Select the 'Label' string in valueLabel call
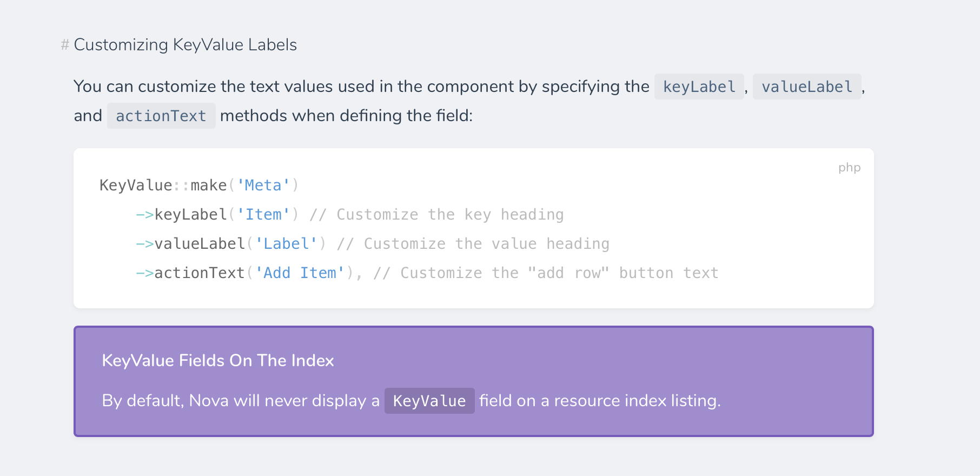 pyautogui.click(x=286, y=244)
